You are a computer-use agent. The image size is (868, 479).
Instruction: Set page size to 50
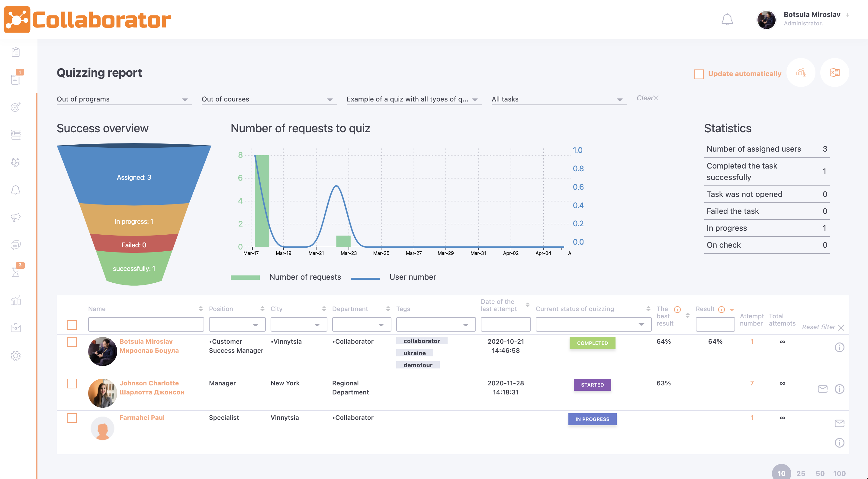click(x=820, y=473)
